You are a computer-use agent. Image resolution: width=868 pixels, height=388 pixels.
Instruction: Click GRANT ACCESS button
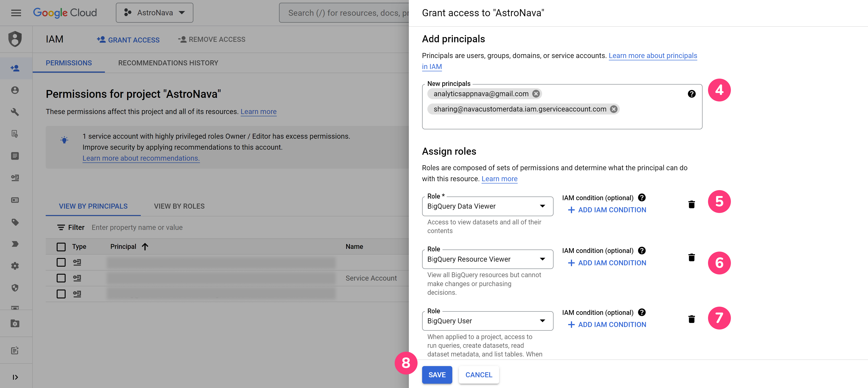point(128,40)
